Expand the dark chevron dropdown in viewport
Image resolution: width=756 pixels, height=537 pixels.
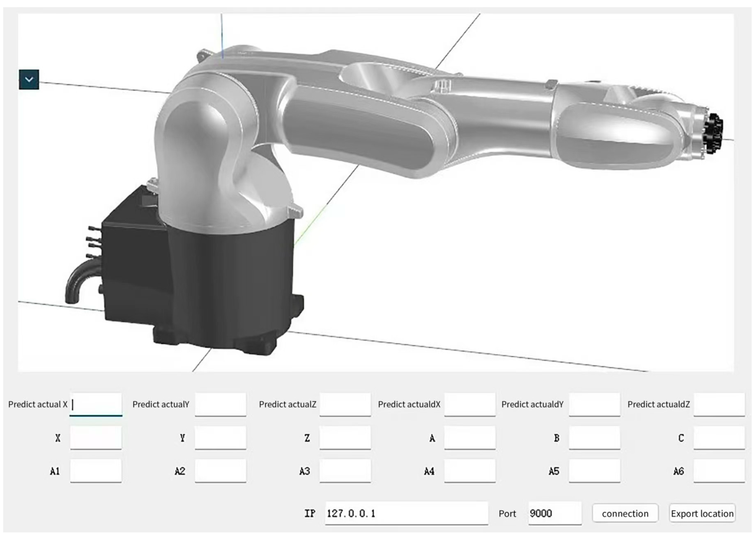click(29, 79)
